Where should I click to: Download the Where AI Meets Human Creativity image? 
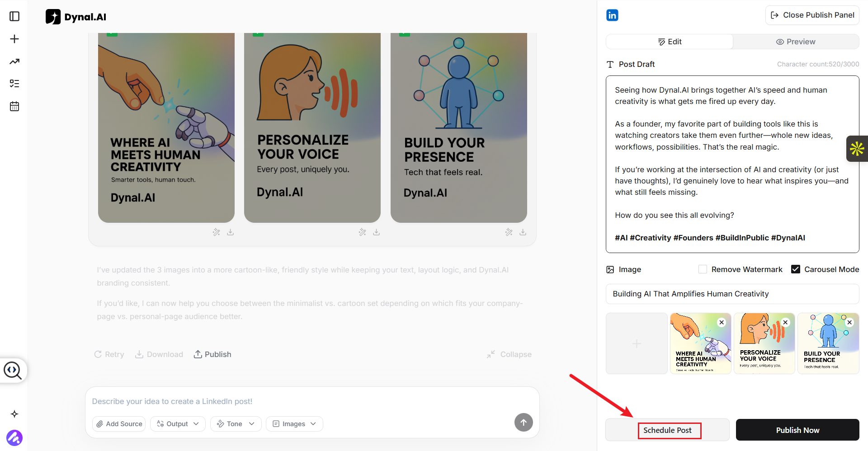pos(231,232)
